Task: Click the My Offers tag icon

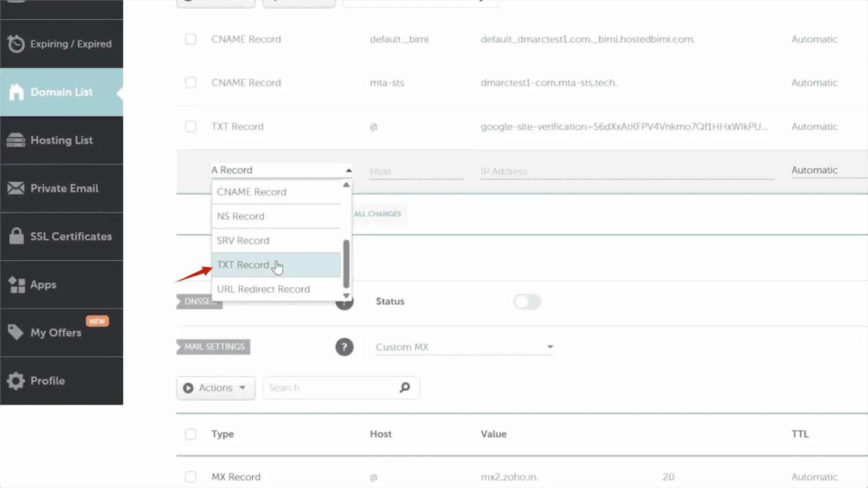Action: tap(16, 332)
